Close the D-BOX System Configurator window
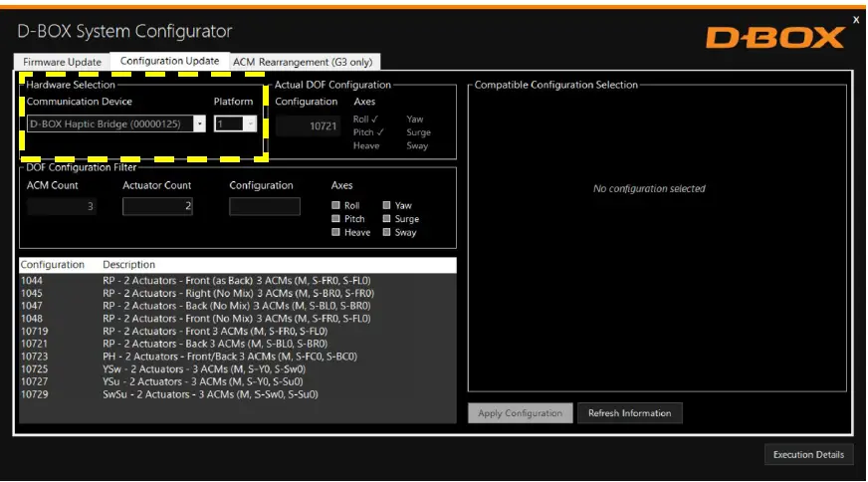Screen dimensions: 868x482 point(856,19)
